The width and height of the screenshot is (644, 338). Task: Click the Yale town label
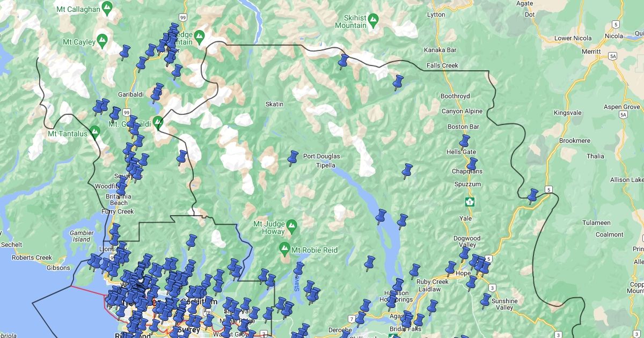pyautogui.click(x=466, y=218)
